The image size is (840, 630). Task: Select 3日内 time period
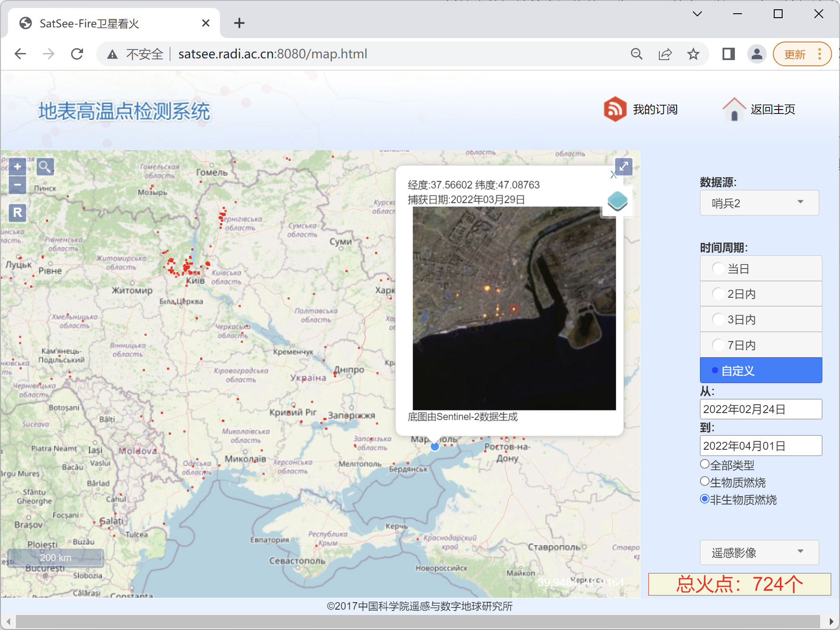click(x=761, y=319)
